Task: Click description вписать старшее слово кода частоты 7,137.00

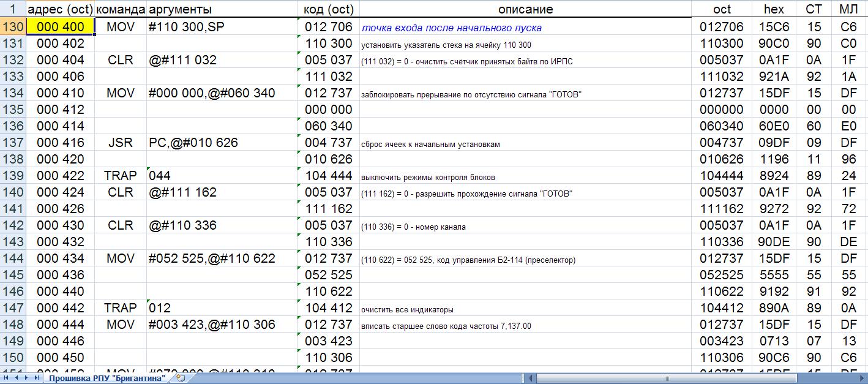Action: point(446,326)
